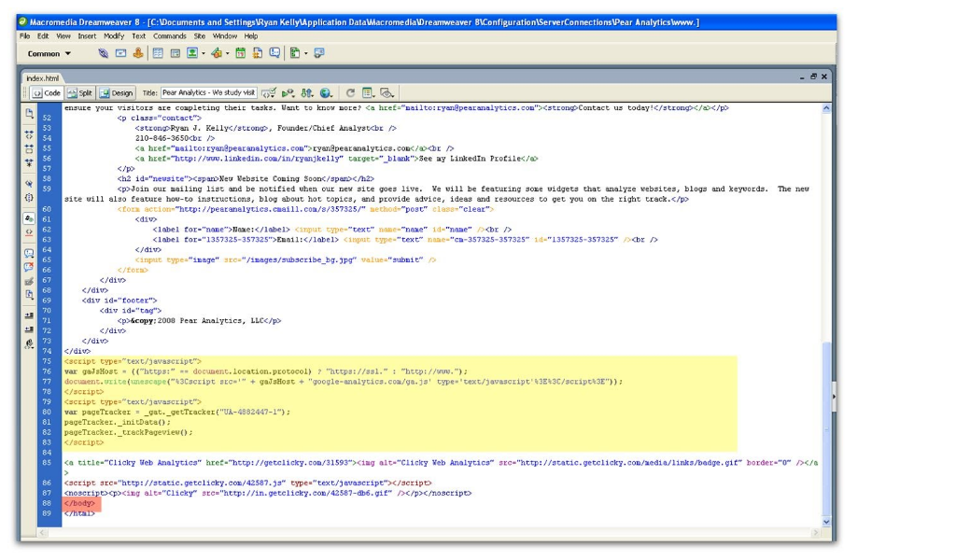Insert a Hyperlink from the Common bar
Viewport: 956px width, 560px height.
click(x=103, y=53)
